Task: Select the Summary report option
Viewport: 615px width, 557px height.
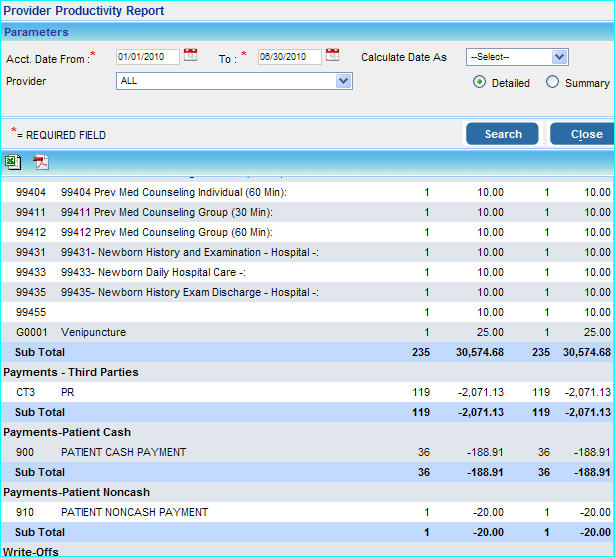Action: 552,83
